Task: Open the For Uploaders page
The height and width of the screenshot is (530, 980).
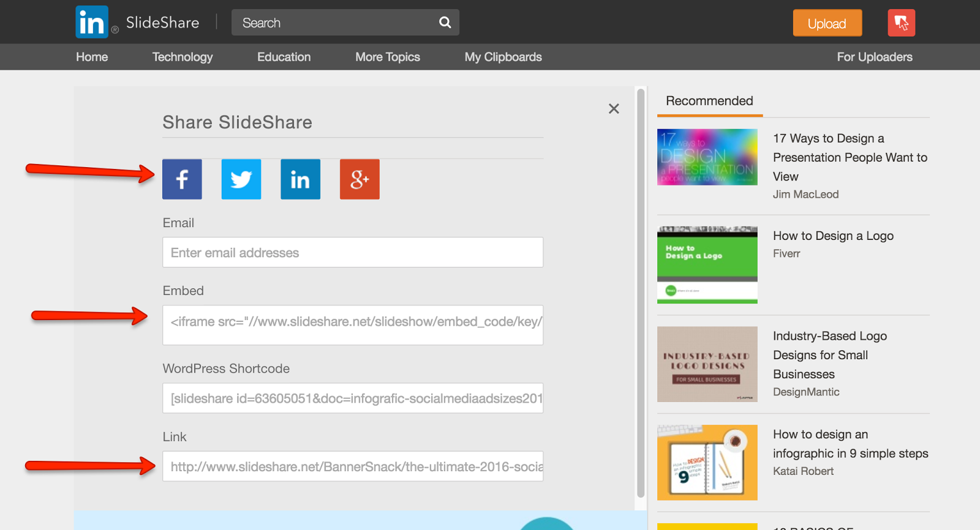Action: tap(875, 57)
